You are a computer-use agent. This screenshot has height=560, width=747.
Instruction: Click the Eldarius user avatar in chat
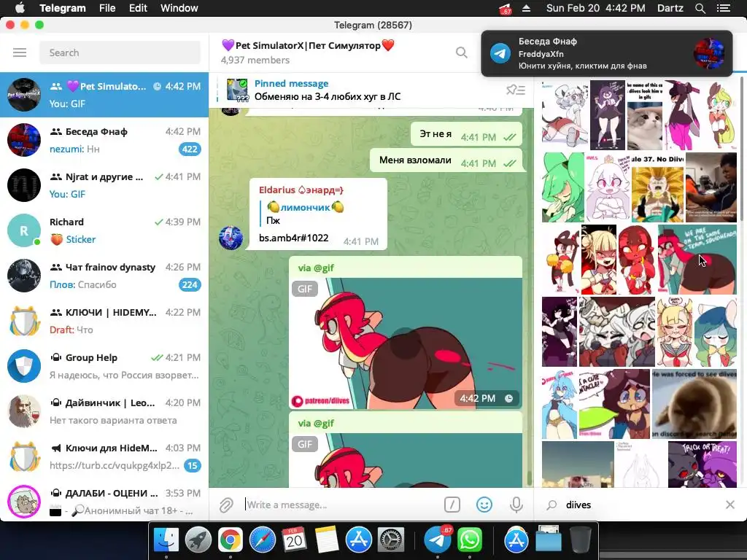pyautogui.click(x=231, y=238)
